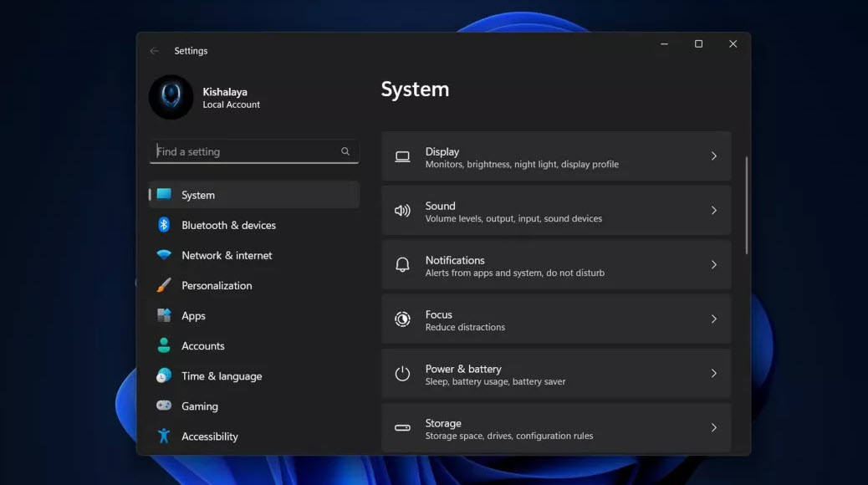Open the Sound settings label
The height and width of the screenshot is (485, 868).
click(x=440, y=206)
